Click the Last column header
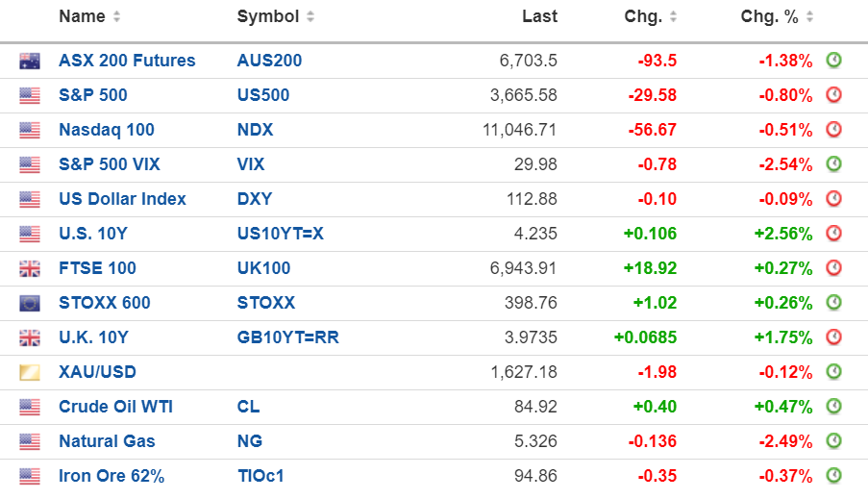 539,16
